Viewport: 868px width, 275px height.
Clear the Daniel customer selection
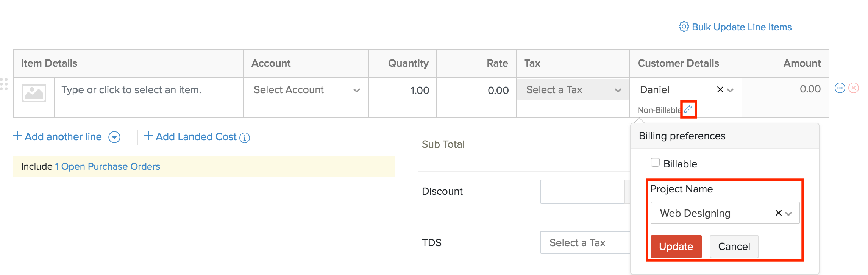[720, 90]
